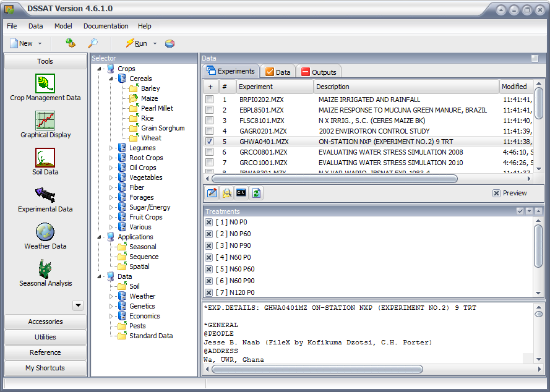Open the My Shortcuts section
This screenshot has width=550, height=392.
tap(45, 368)
